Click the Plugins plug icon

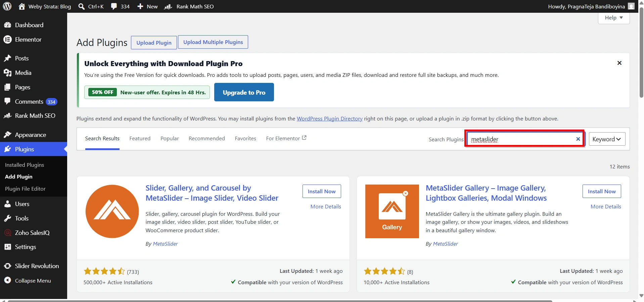click(7, 149)
